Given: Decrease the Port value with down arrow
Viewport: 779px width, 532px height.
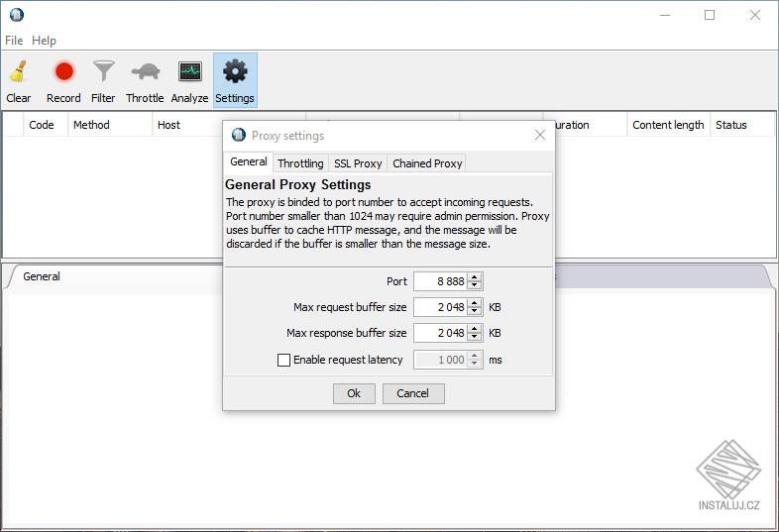Looking at the screenshot, I should point(475,285).
